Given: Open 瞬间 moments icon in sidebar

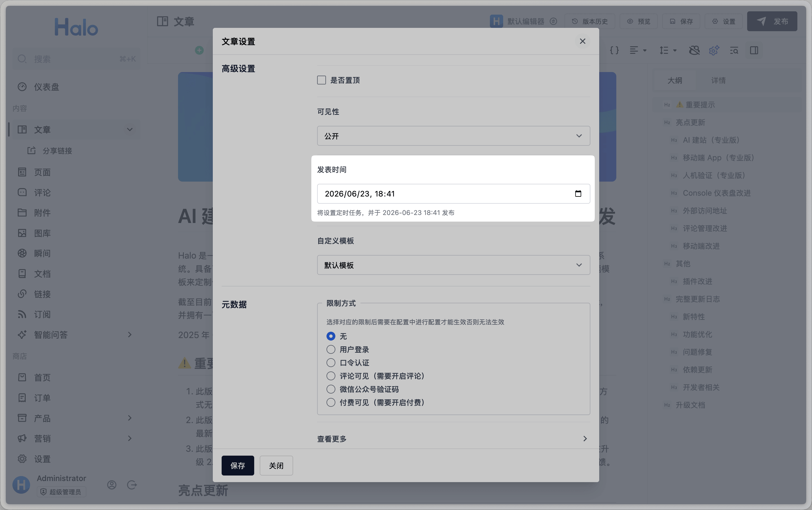Looking at the screenshot, I should click(x=22, y=253).
